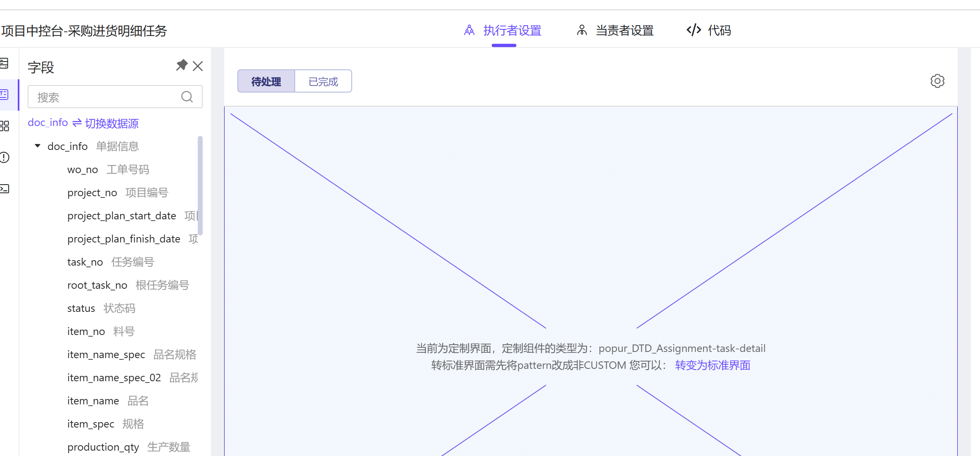Select task_no 任务编号 field

point(111,262)
